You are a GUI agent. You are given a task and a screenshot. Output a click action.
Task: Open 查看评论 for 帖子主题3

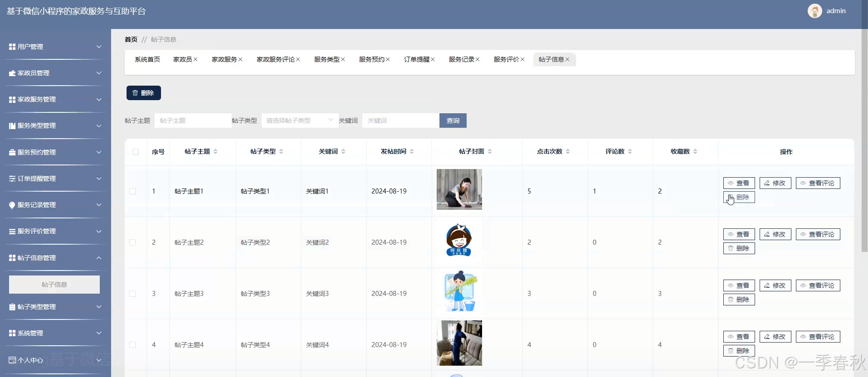(x=818, y=285)
